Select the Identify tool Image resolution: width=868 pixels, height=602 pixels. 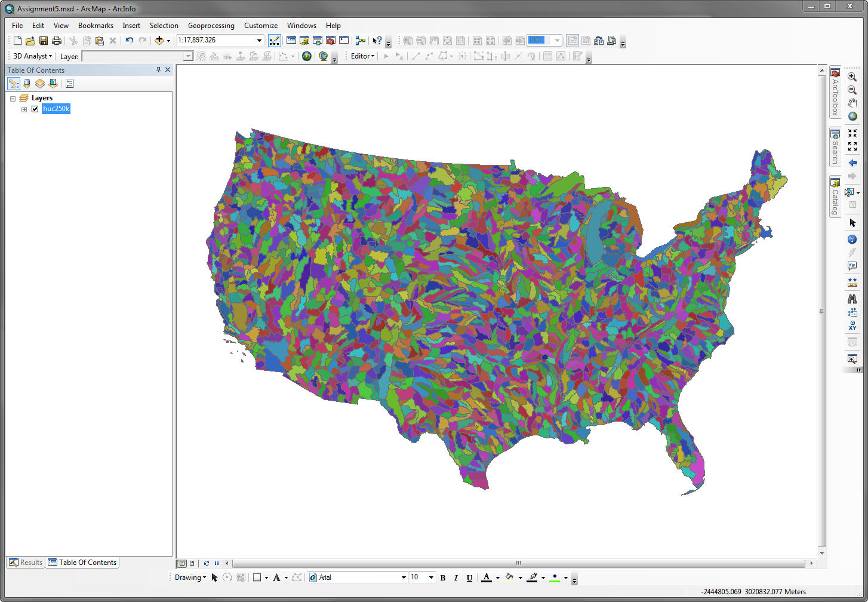[852, 239]
